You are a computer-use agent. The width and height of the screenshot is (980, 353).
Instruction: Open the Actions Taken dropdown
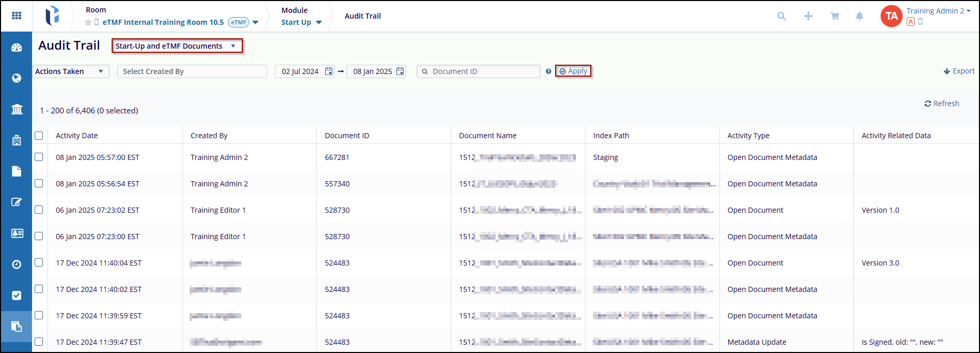pos(70,71)
